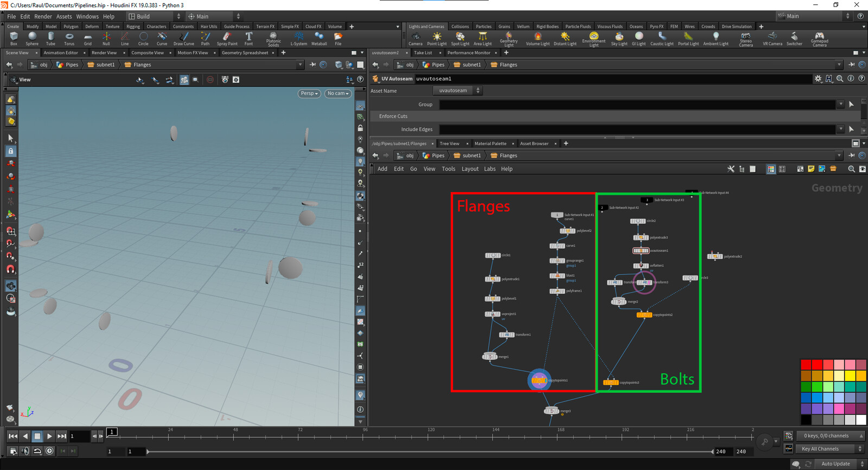Select the Null shelf tool
This screenshot has height=470, width=868.
pos(106,38)
